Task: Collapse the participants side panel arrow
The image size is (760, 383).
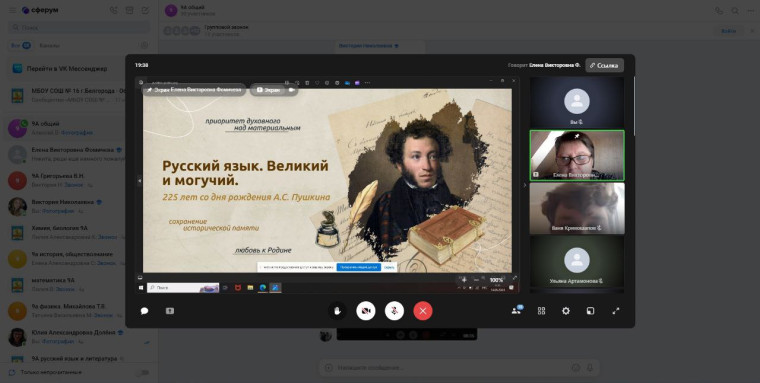Action: [x=524, y=185]
